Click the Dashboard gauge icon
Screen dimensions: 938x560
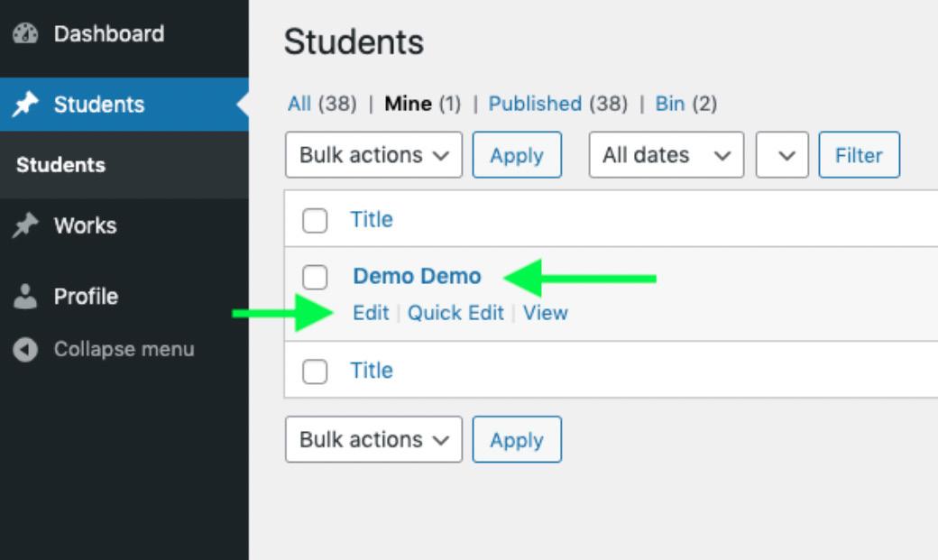coord(27,34)
